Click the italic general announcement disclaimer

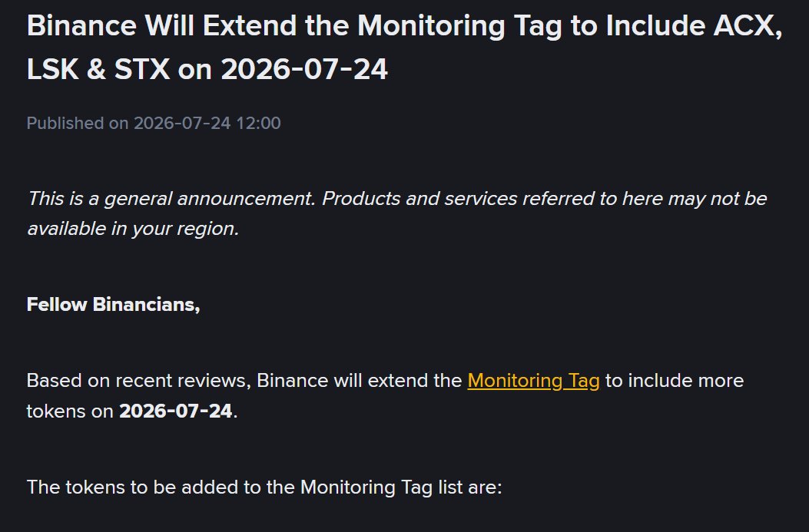396,213
